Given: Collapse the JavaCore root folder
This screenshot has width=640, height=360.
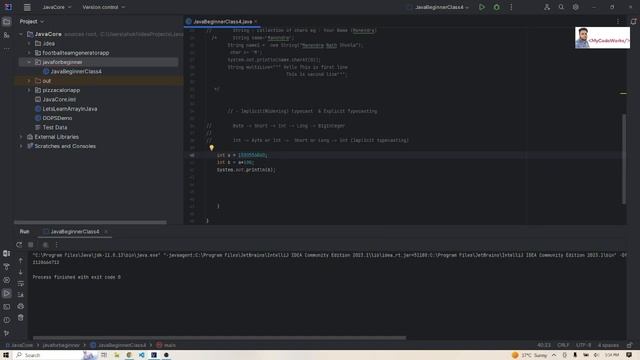Looking at the screenshot, I should point(21,34).
